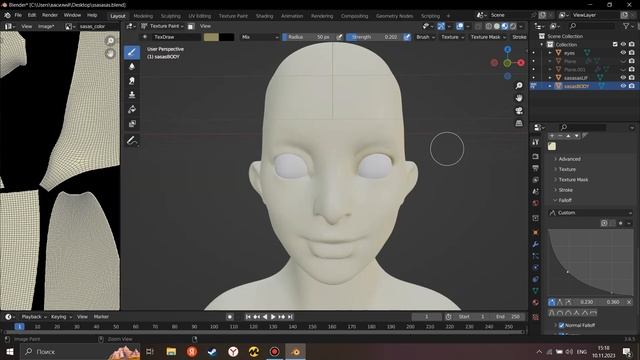Open the Texture properties tab

pos(536,317)
